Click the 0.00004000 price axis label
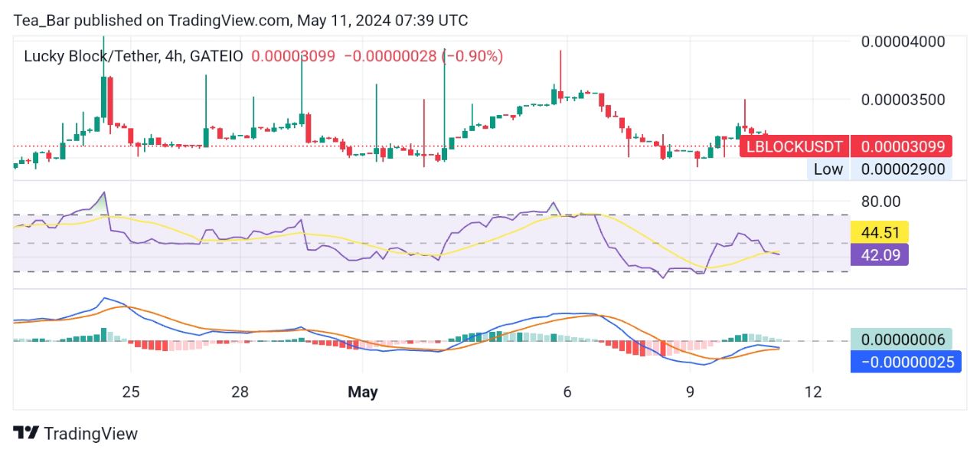Screen dimensions: 980x456 pos(903,41)
